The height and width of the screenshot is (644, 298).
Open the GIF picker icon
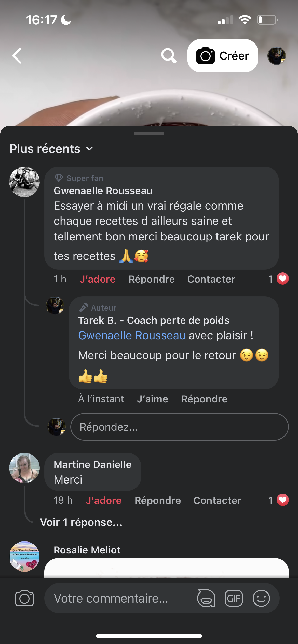[x=234, y=598]
